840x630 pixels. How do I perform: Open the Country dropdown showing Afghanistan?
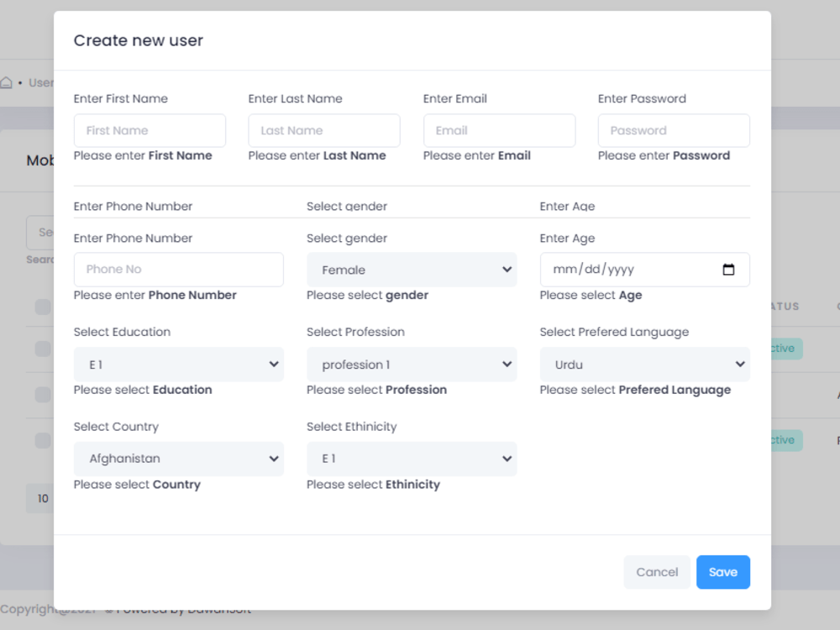pyautogui.click(x=178, y=459)
